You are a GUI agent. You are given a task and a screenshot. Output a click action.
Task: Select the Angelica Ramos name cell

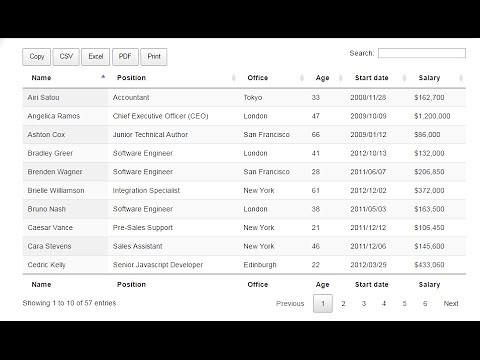click(x=65, y=116)
